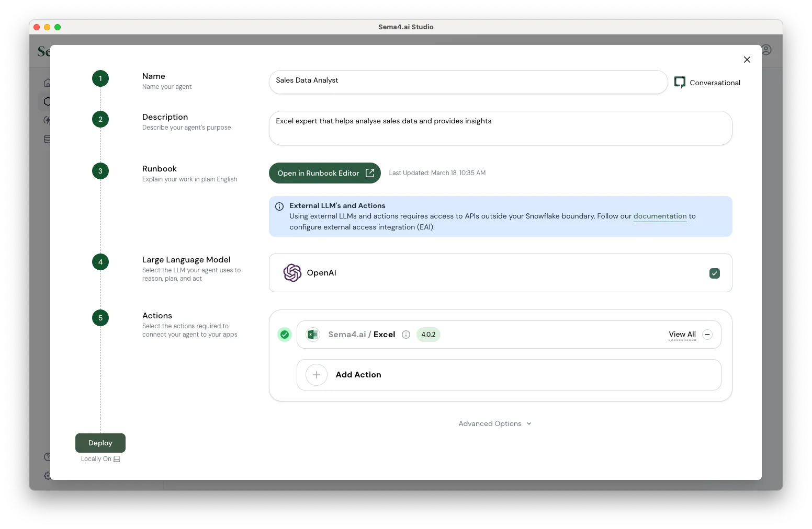
Task: Toggle the OpenAI model checkbox
Action: coord(714,273)
